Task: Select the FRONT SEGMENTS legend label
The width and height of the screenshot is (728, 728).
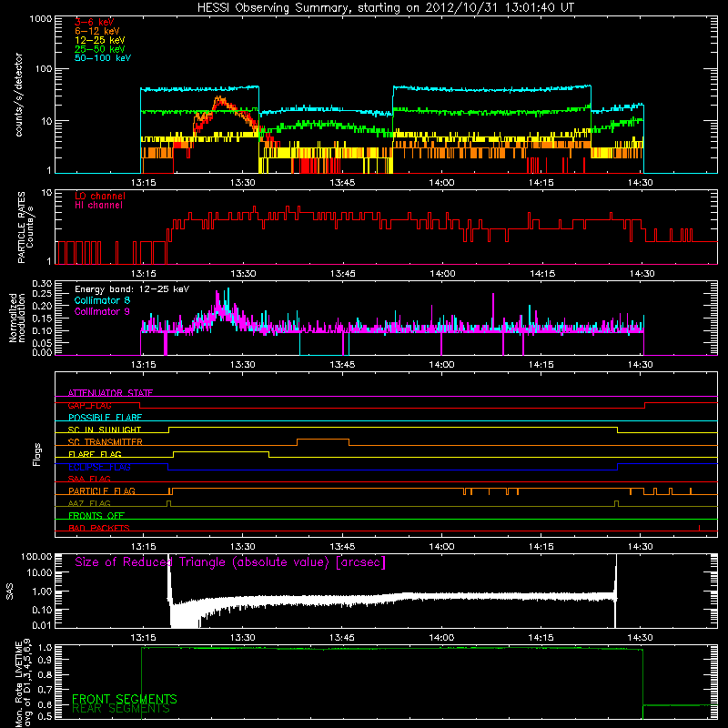Action: tap(125, 699)
